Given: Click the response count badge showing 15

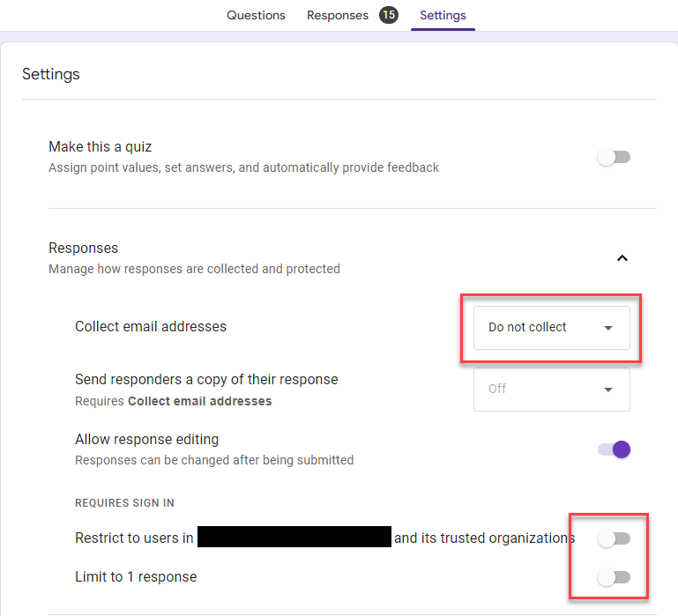Looking at the screenshot, I should (x=388, y=15).
